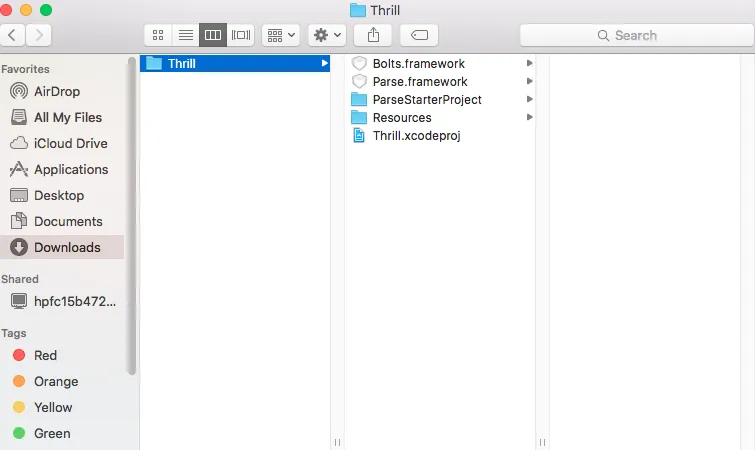This screenshot has width=755, height=450.
Task: Click the arrow next to Parse.framework
Action: point(529,81)
